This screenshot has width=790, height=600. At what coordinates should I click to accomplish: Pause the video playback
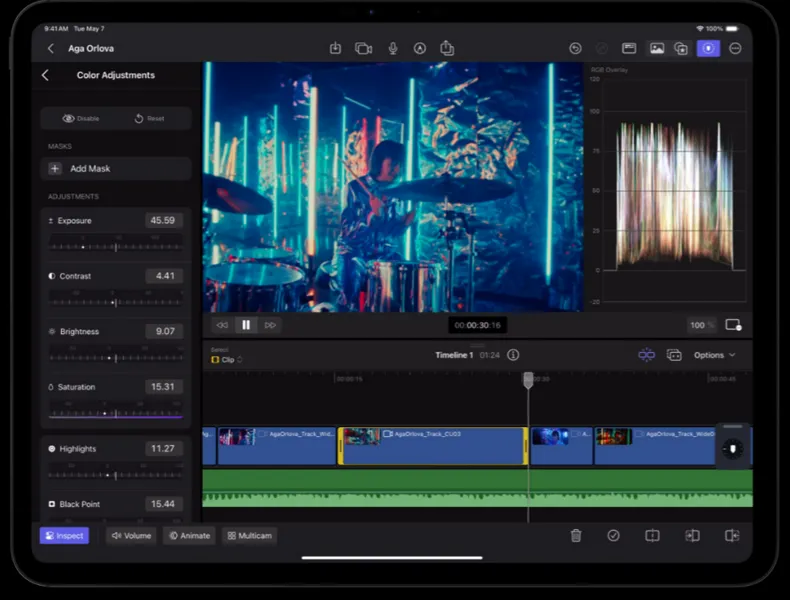(x=246, y=325)
